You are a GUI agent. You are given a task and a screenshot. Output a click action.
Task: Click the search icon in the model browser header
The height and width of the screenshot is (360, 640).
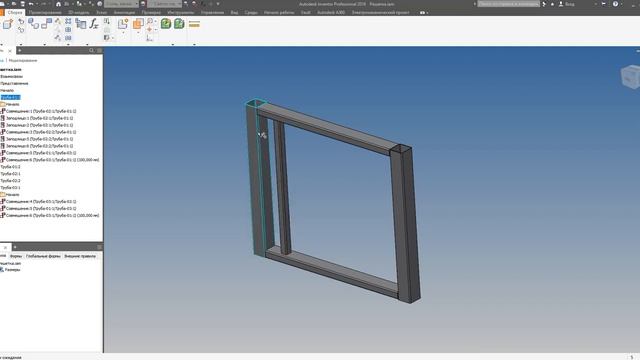click(91, 50)
